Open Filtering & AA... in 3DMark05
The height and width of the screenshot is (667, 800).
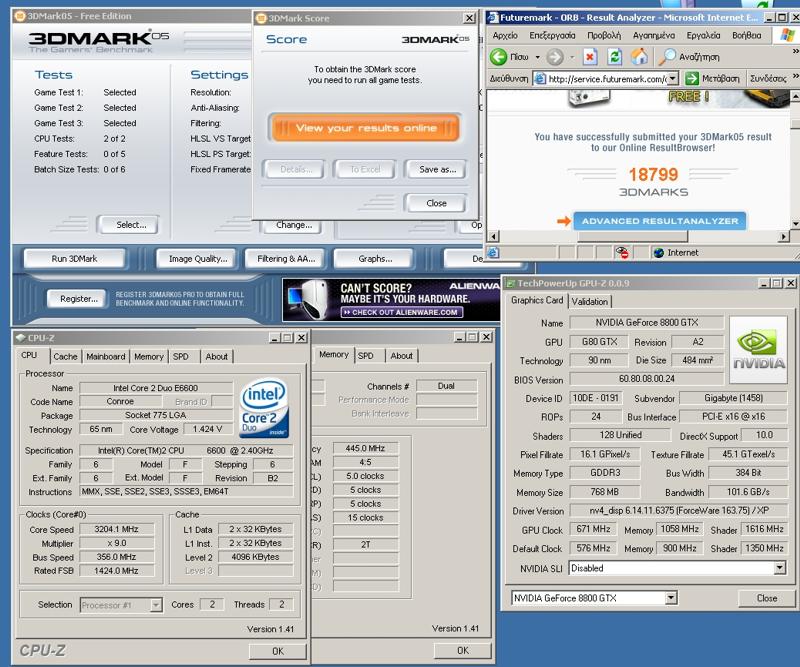tap(286, 259)
